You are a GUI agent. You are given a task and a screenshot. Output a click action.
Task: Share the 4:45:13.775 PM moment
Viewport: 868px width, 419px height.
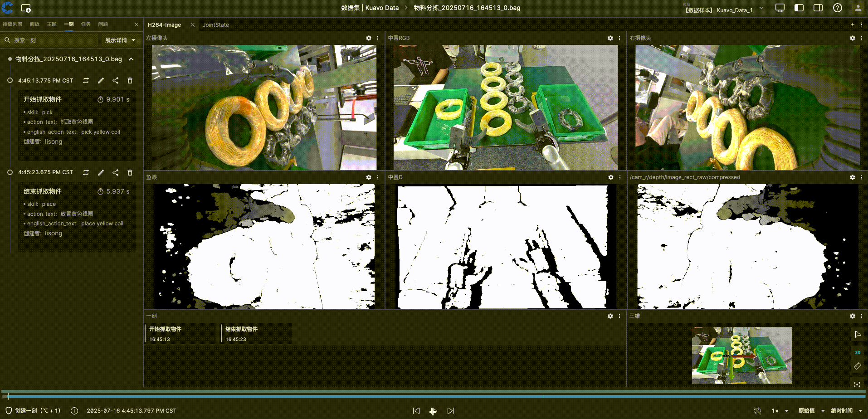pos(115,81)
